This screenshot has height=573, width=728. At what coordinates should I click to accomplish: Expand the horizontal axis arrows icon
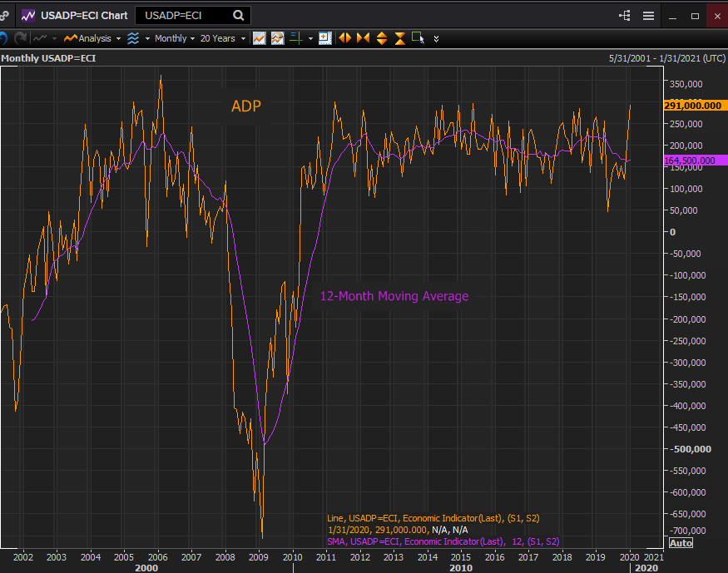tap(344, 38)
